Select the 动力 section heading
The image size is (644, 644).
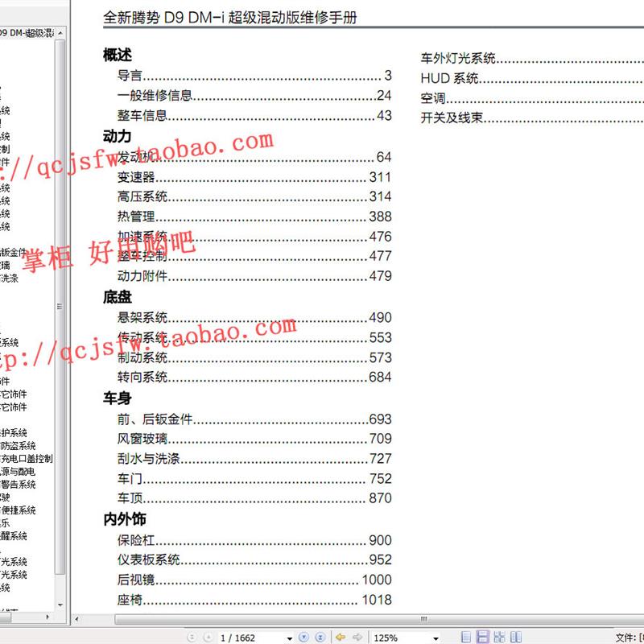point(118,136)
